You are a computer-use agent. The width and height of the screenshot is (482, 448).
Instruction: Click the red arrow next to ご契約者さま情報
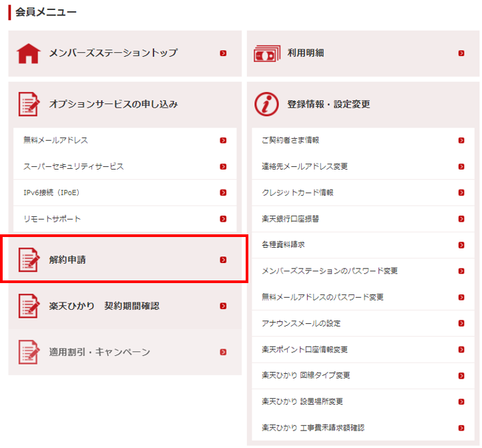click(461, 140)
